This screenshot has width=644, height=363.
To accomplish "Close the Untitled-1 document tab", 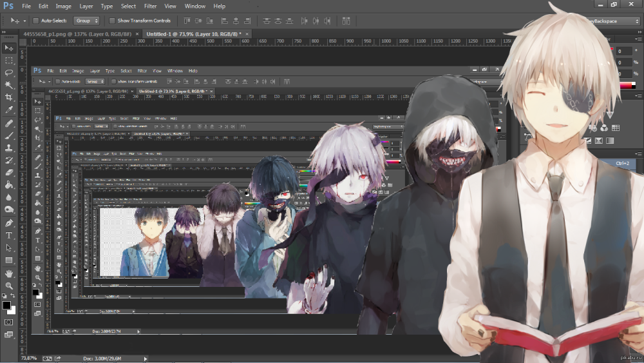I will (247, 34).
